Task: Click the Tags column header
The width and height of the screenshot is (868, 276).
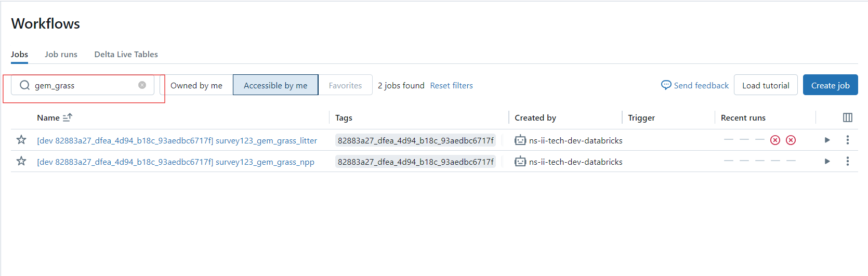Action: tap(344, 118)
